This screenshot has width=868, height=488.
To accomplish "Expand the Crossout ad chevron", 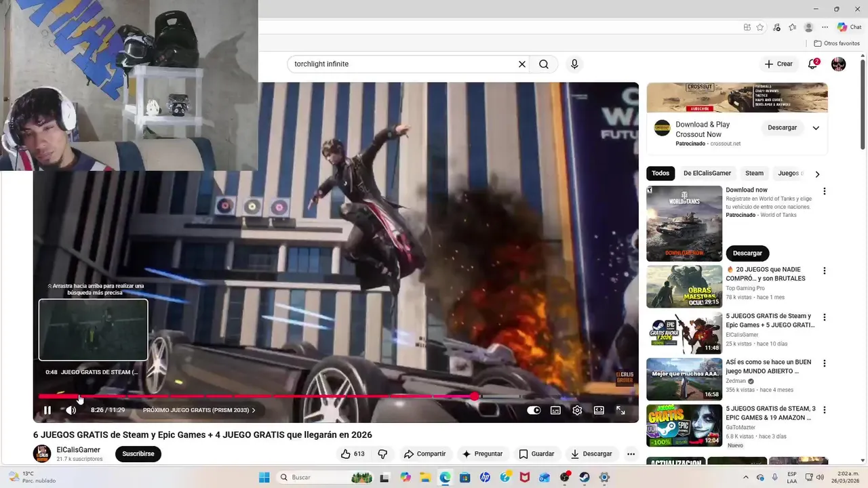I will click(816, 127).
